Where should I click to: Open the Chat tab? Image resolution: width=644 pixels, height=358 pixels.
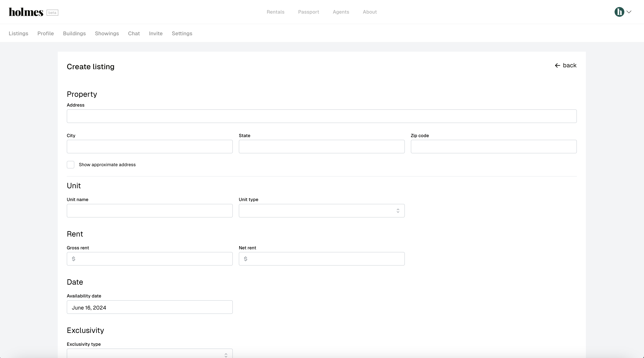tap(134, 34)
